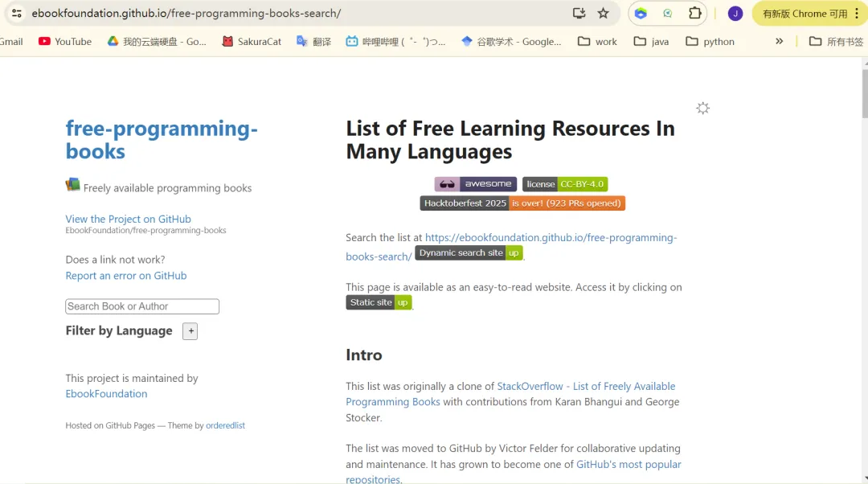The width and height of the screenshot is (868, 484).
Task: Click Report an error on GitHub link
Action: pos(126,276)
